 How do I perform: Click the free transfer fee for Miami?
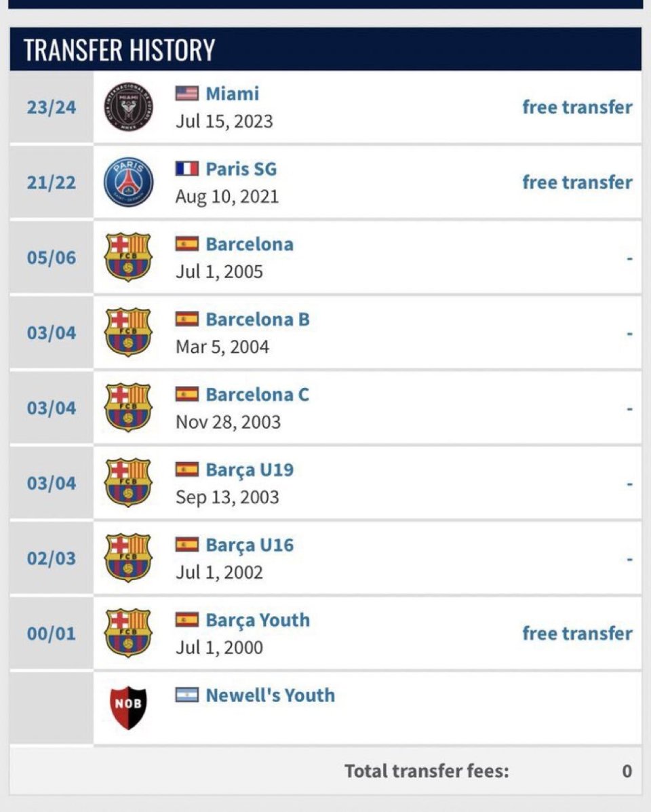coord(577,107)
